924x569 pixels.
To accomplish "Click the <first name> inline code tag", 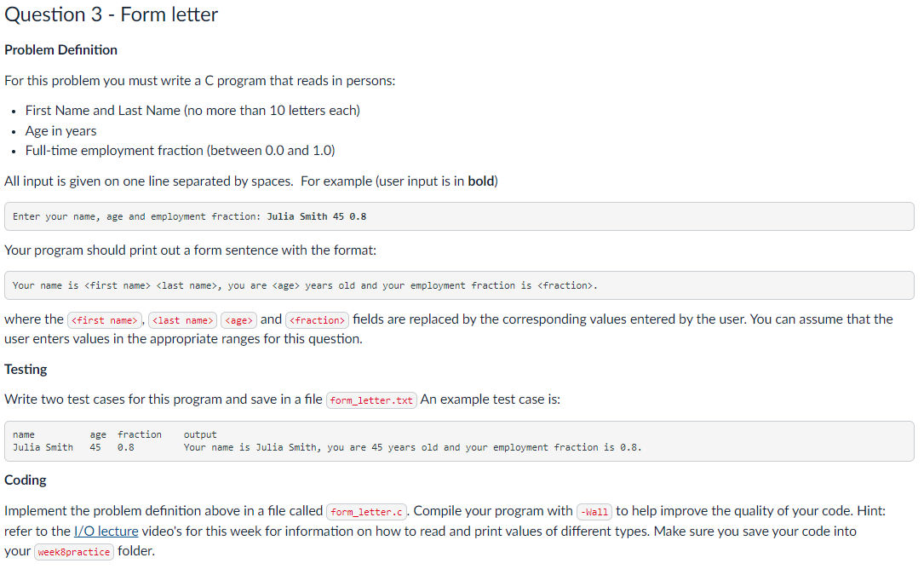I will (x=104, y=320).
